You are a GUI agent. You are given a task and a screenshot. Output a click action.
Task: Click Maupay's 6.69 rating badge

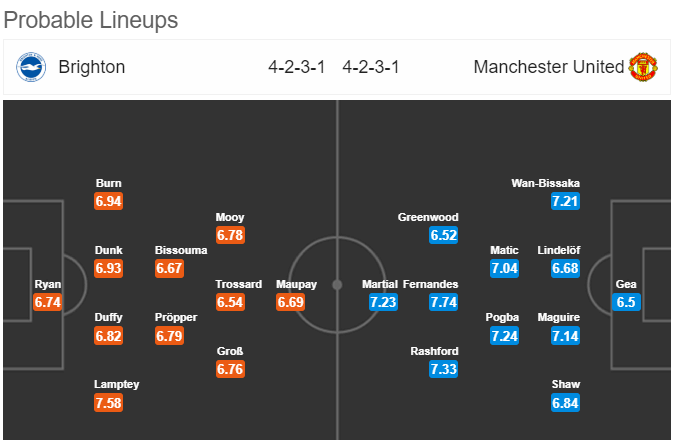(291, 302)
